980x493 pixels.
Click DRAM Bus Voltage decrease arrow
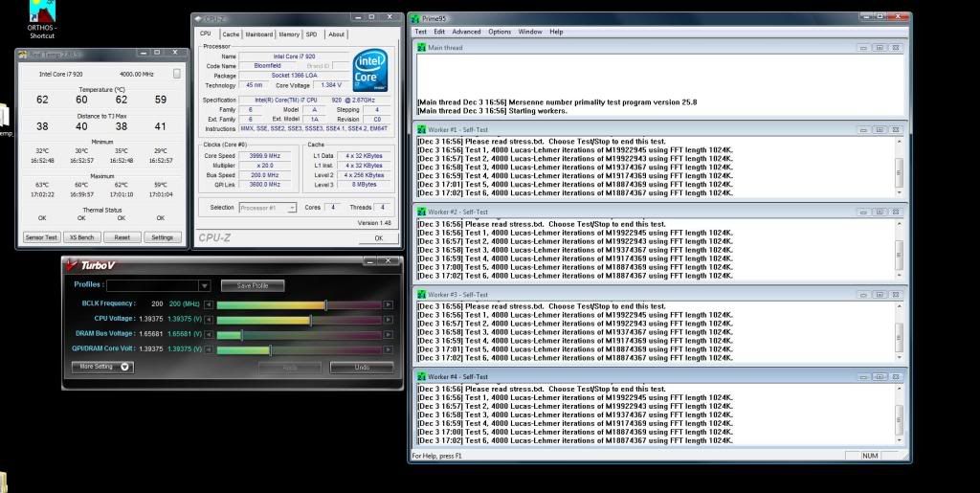click(209, 335)
